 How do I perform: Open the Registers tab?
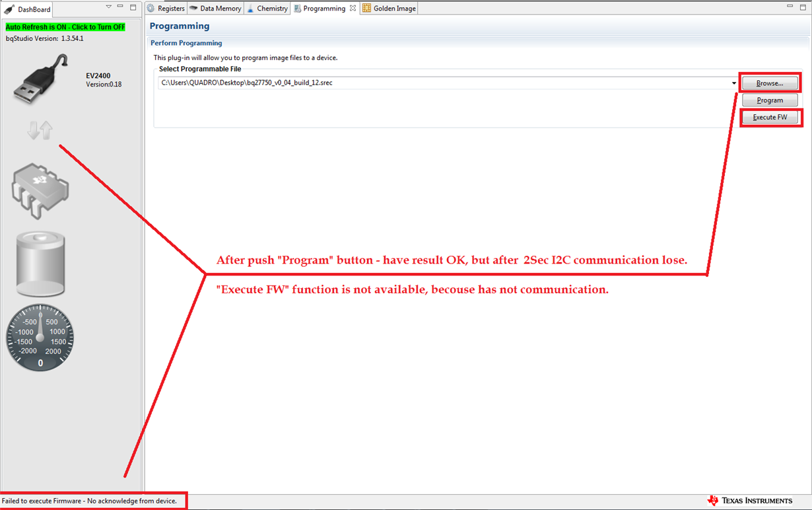(166, 9)
